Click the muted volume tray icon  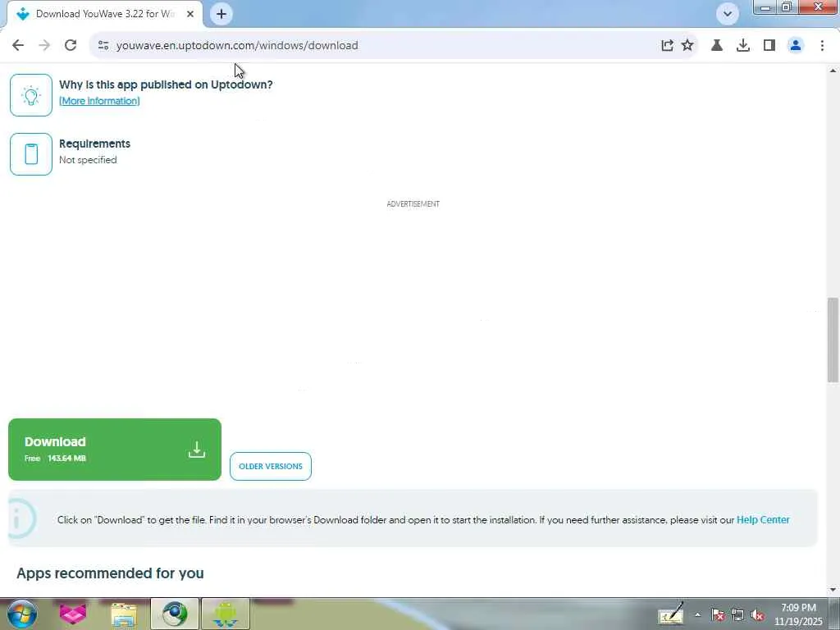click(757, 615)
